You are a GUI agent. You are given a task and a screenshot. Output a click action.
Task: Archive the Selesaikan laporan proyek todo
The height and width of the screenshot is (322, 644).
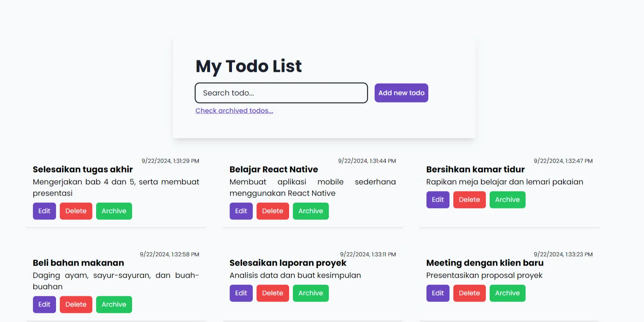pyautogui.click(x=311, y=293)
